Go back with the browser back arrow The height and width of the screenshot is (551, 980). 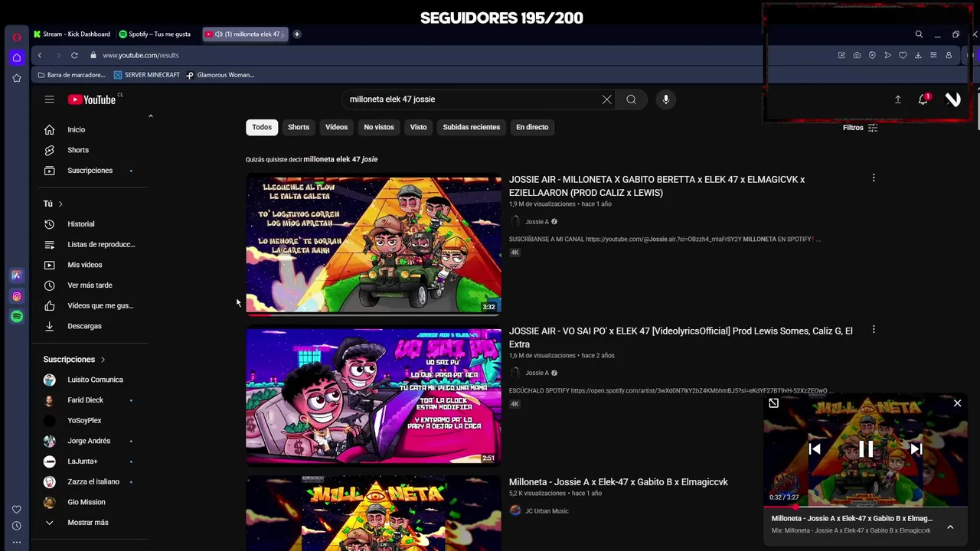point(40,55)
